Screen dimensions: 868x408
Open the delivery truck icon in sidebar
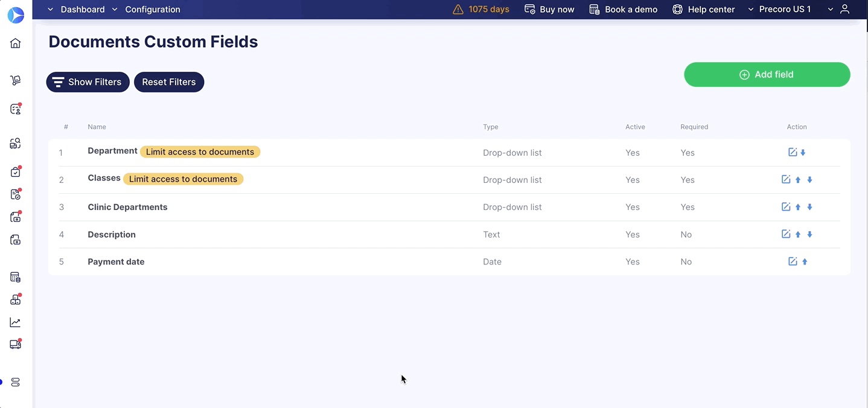click(16, 344)
